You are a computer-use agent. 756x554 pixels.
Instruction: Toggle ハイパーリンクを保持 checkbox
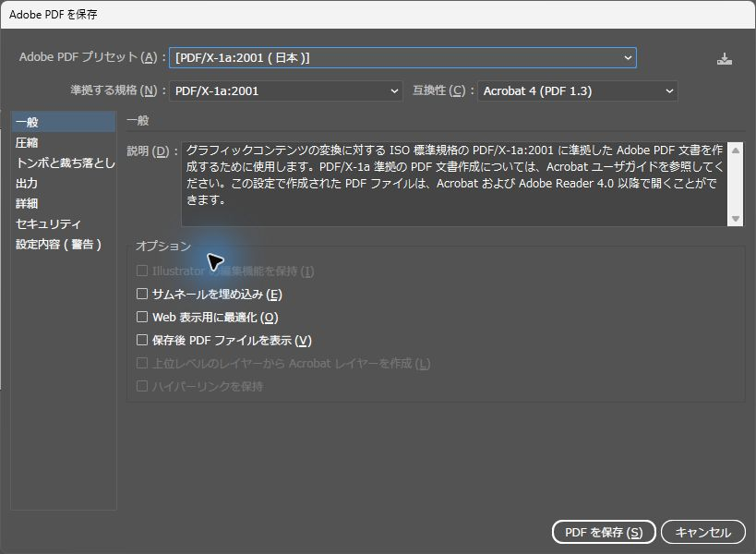142,386
